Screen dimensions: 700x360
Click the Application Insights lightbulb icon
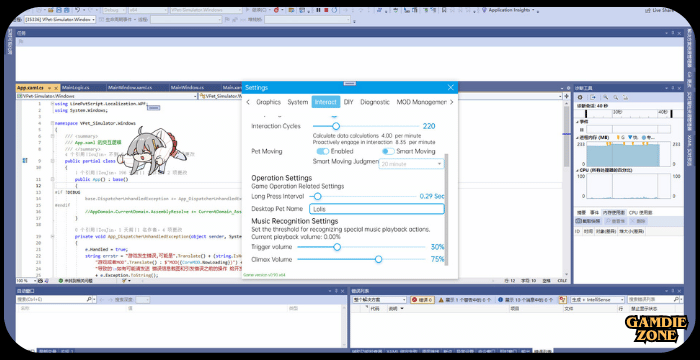click(x=484, y=10)
